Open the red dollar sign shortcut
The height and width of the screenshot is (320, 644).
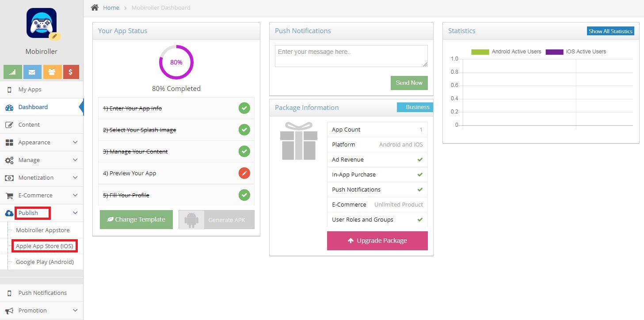[x=71, y=72]
